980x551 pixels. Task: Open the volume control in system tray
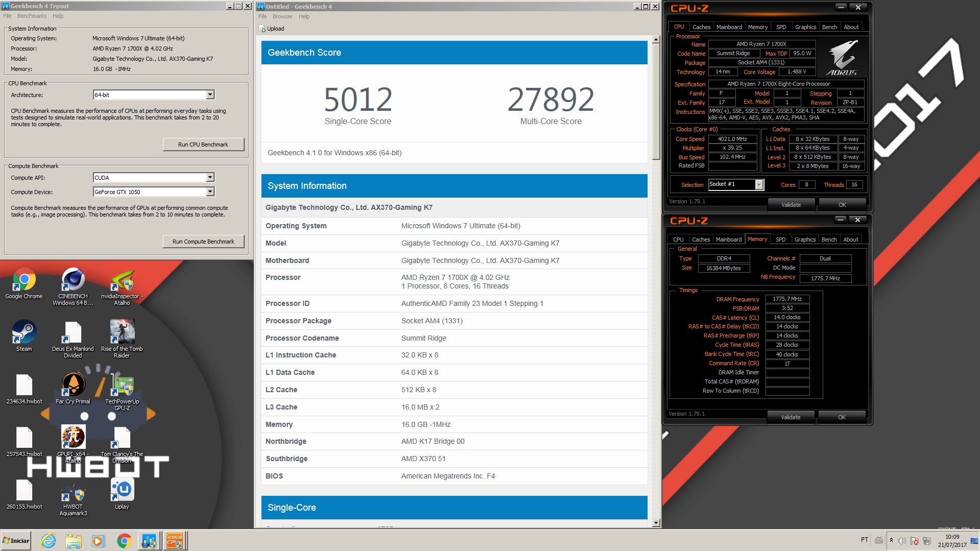tap(902, 541)
